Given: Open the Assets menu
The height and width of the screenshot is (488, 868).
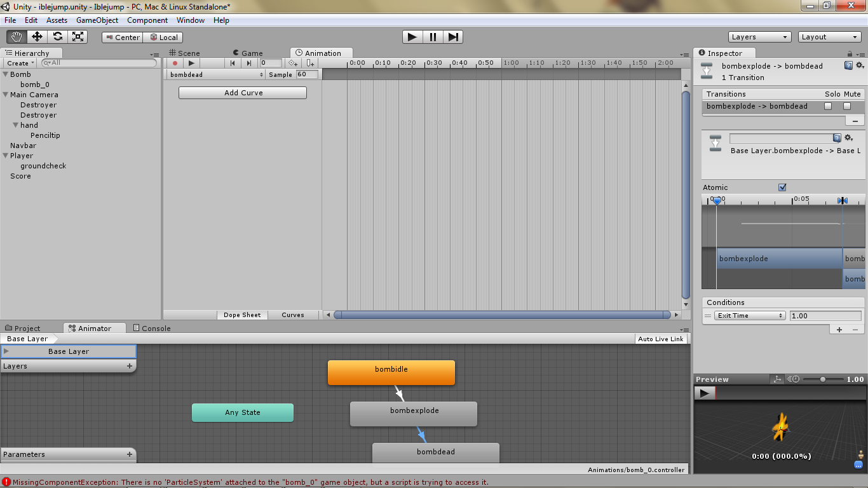Looking at the screenshot, I should click(x=57, y=20).
